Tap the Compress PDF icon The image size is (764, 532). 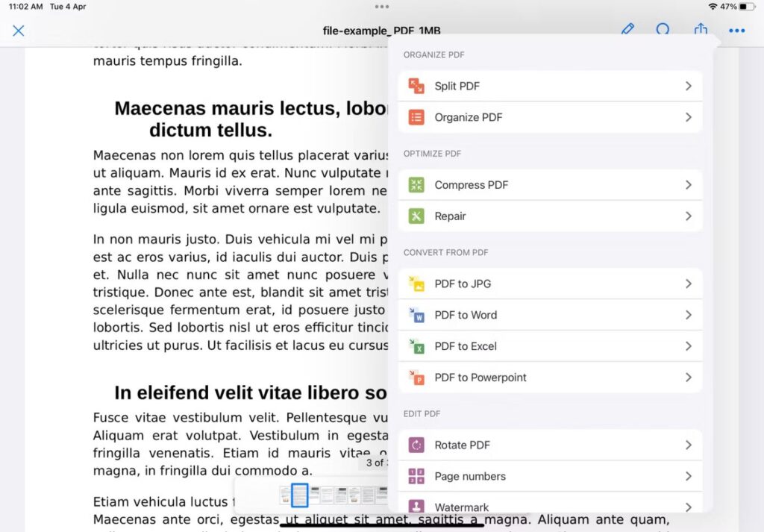click(416, 184)
